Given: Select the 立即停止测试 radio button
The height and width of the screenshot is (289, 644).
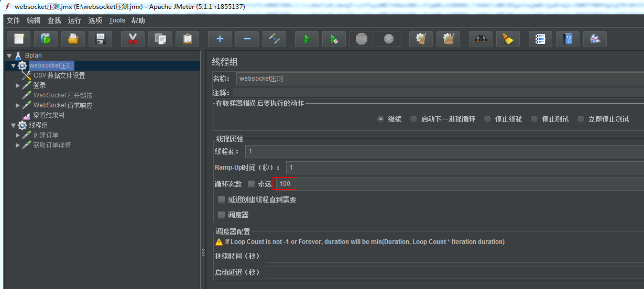Looking at the screenshot, I should [581, 119].
